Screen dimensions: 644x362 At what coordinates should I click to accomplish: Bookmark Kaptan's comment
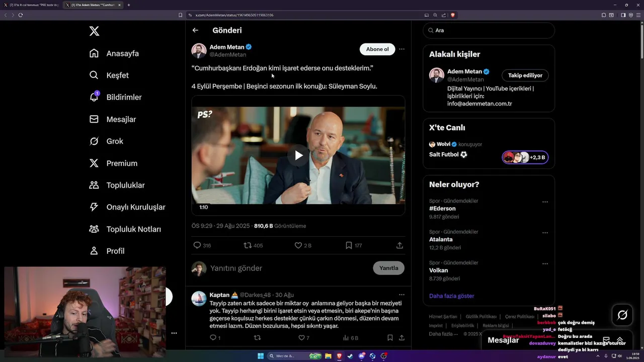[x=390, y=338]
